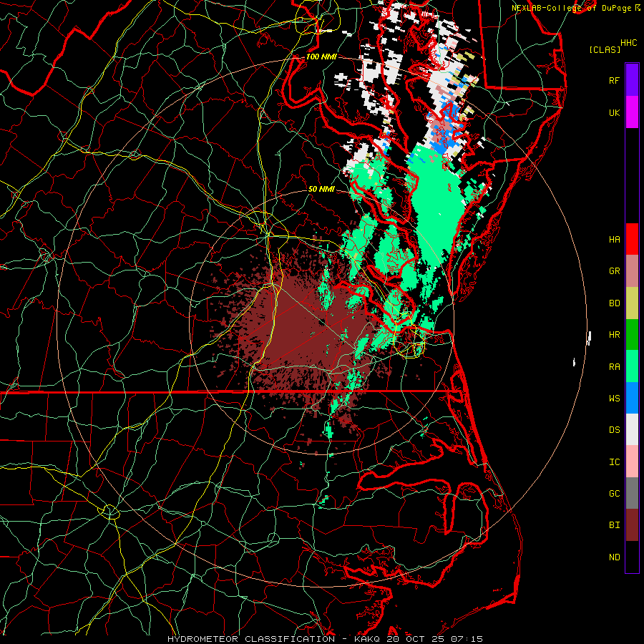This screenshot has width=644, height=644.
Task: Click the IC legend label
Action: [614, 462]
